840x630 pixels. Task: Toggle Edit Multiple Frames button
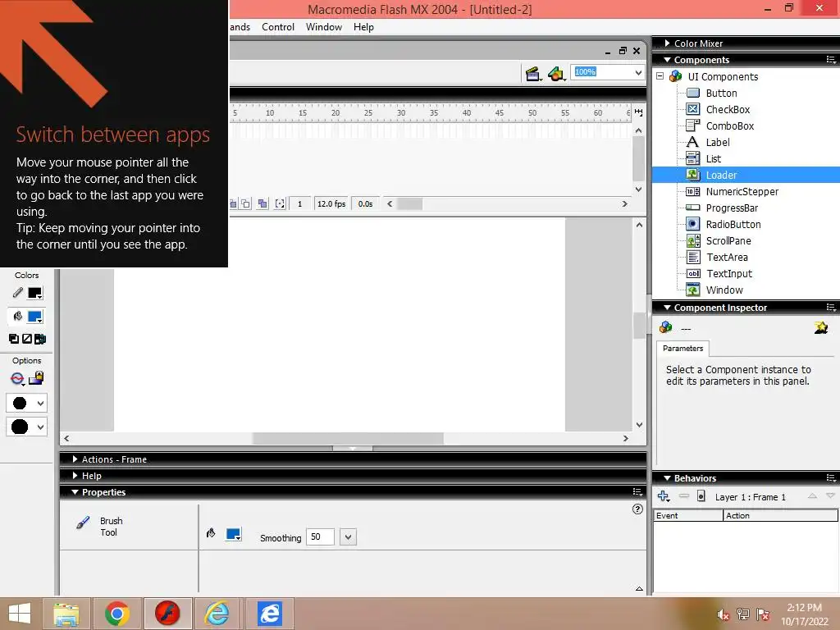262,203
